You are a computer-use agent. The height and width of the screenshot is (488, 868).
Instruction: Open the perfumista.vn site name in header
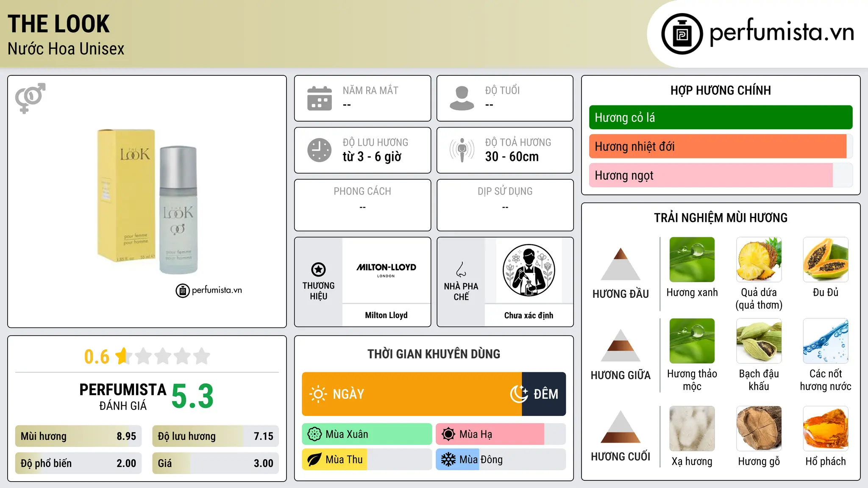(x=782, y=33)
